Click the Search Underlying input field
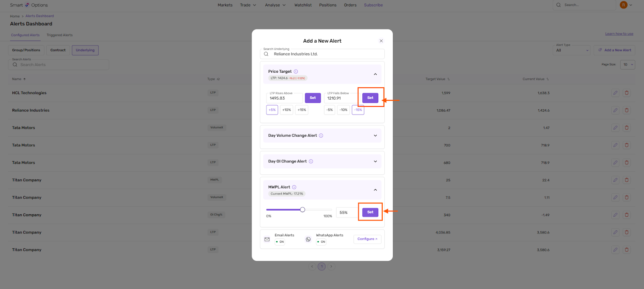644x289 pixels. click(x=326, y=54)
